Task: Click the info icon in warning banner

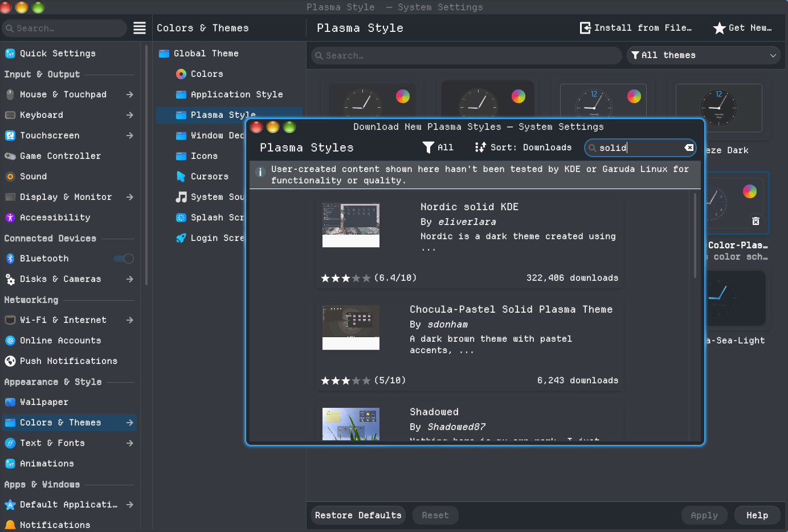Action: (x=260, y=172)
